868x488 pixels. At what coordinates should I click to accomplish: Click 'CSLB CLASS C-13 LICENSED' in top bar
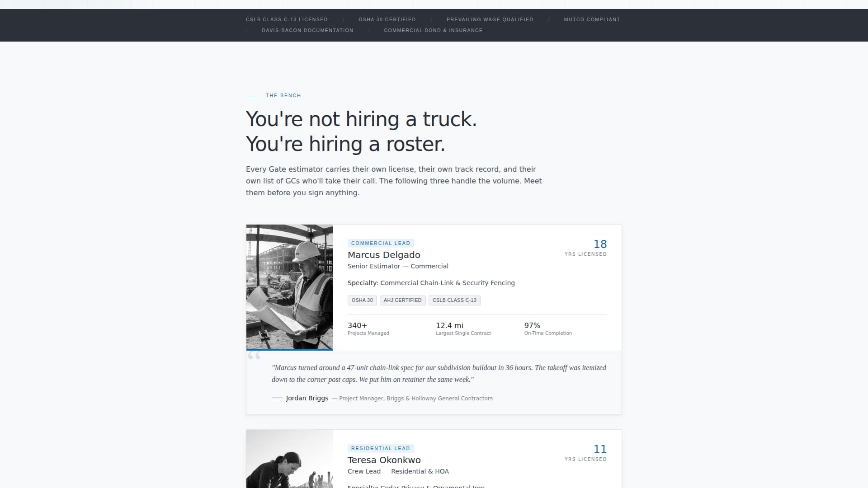(287, 19)
